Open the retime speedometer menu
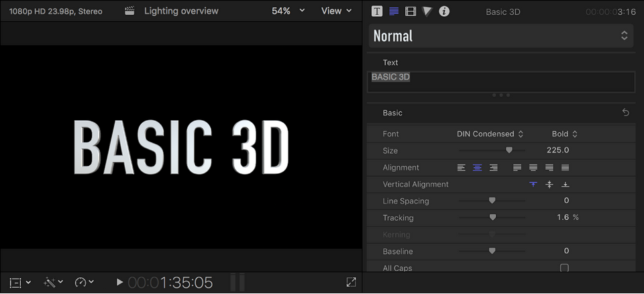644x294 pixels. [84, 282]
